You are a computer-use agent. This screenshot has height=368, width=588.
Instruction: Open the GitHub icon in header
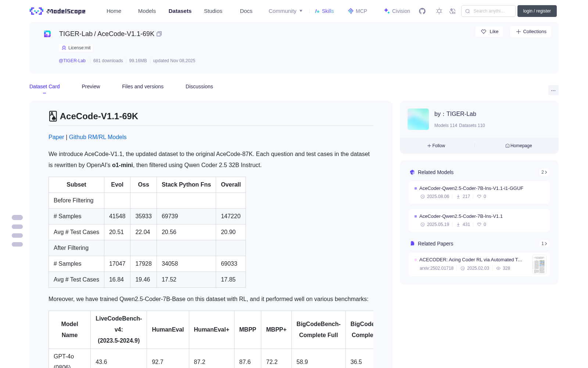[422, 11]
